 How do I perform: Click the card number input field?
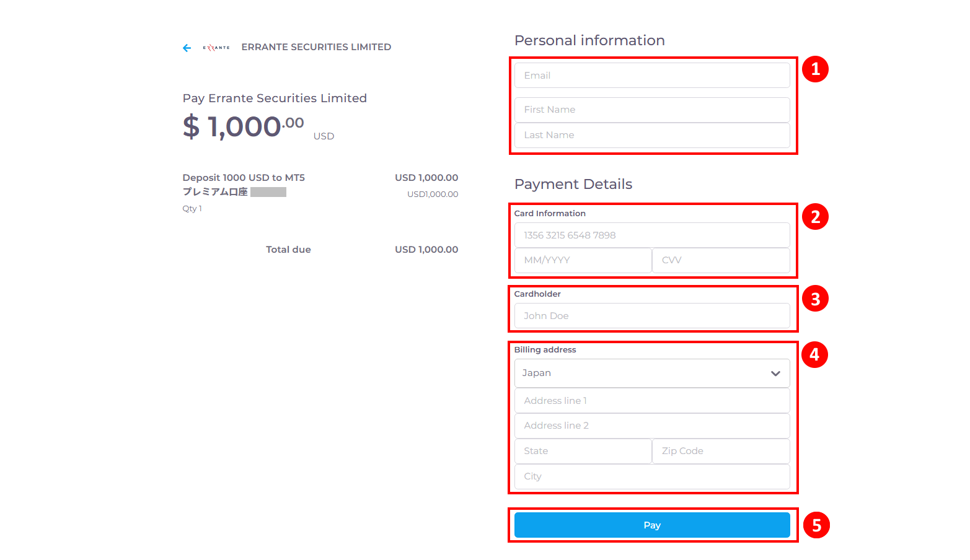click(652, 235)
